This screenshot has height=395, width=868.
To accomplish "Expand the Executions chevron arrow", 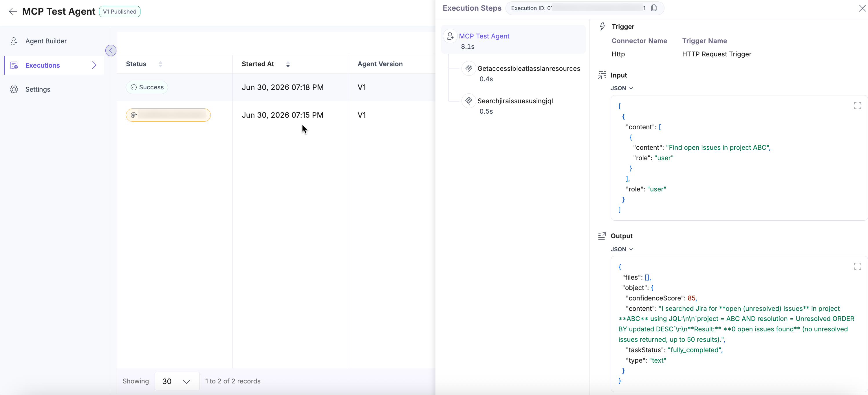I will (94, 65).
